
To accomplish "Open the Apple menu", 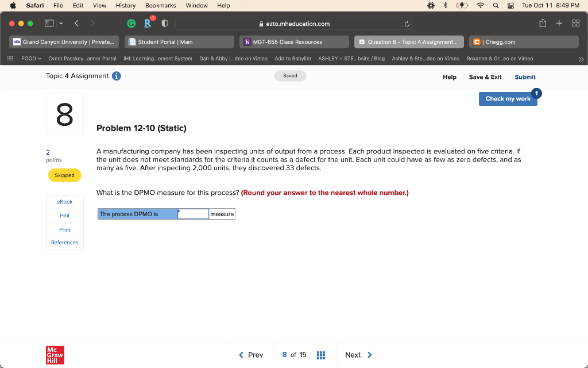I will coord(13,5).
